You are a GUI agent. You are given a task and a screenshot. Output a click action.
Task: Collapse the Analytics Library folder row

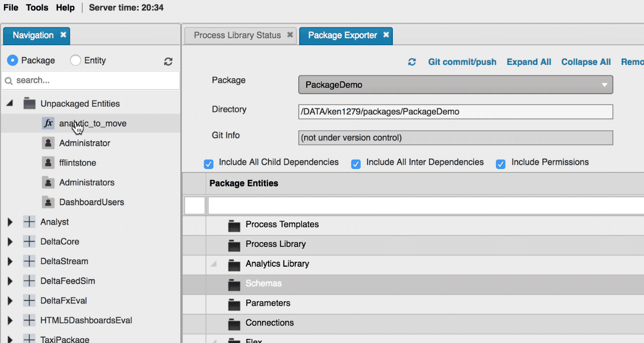click(x=214, y=264)
